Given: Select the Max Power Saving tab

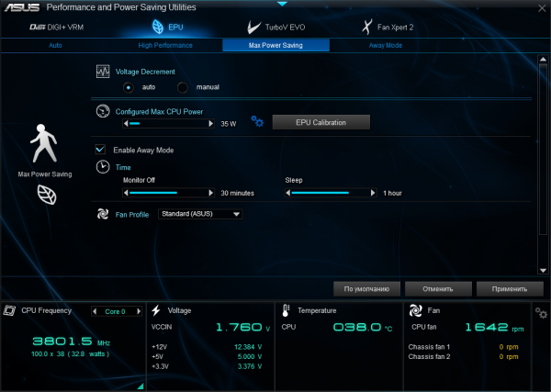Looking at the screenshot, I should [275, 45].
